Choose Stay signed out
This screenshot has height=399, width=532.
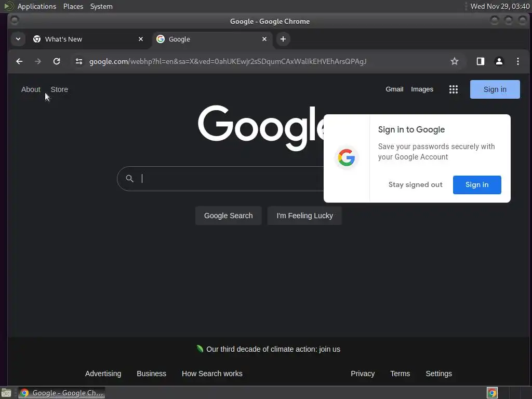pos(415,185)
